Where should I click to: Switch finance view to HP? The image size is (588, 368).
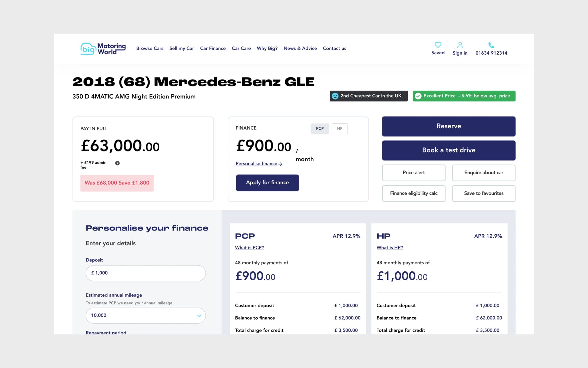pyautogui.click(x=340, y=129)
